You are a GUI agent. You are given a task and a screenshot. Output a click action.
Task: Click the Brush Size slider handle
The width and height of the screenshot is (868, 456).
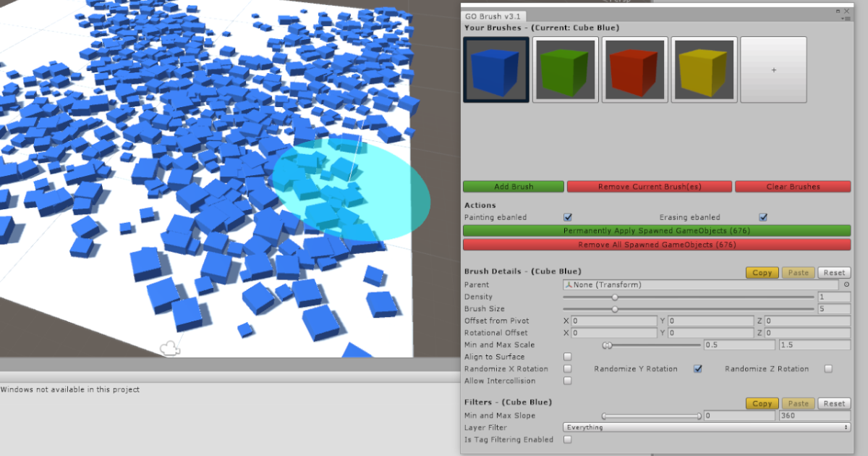pos(616,308)
